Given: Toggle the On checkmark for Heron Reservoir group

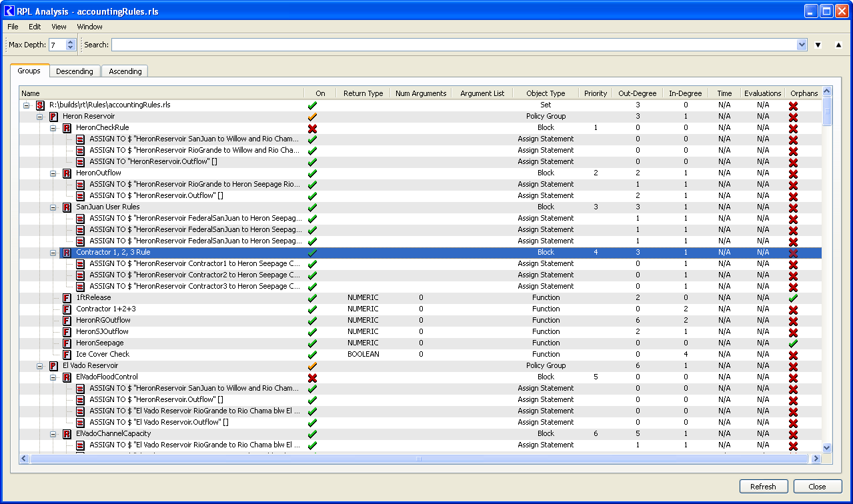Looking at the screenshot, I should pos(312,117).
